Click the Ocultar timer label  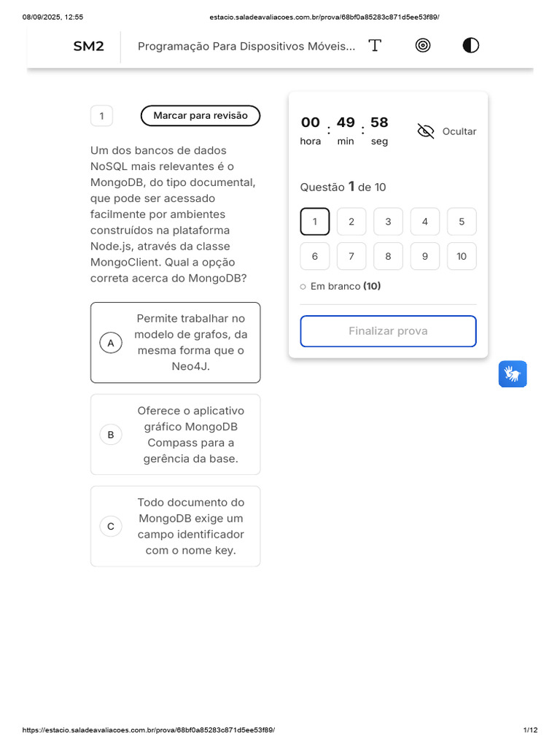coord(459,131)
